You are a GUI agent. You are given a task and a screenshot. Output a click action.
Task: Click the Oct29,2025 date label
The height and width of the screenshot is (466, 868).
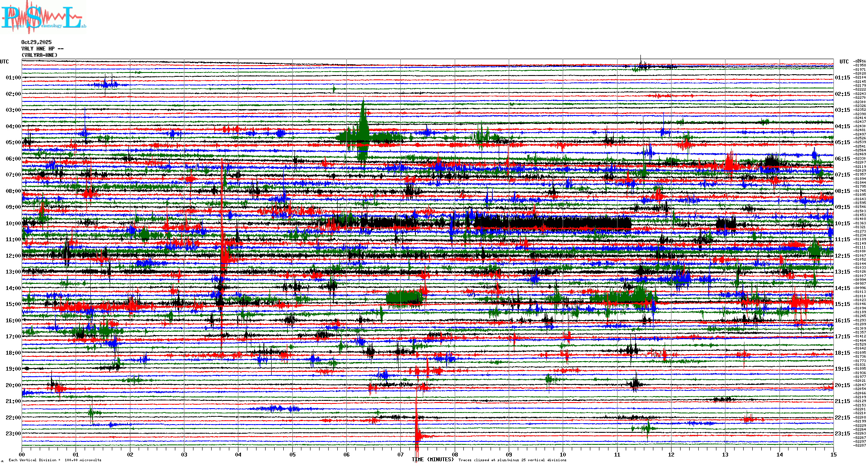pos(36,42)
